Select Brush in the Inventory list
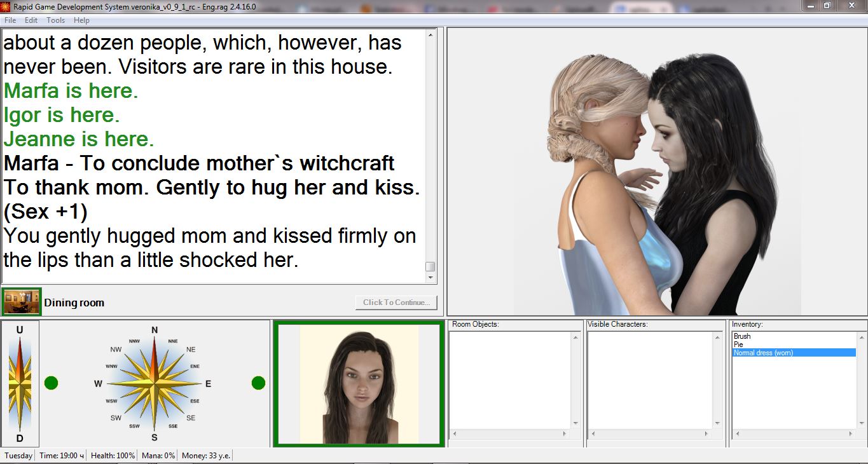The width and height of the screenshot is (868, 464). [x=742, y=336]
